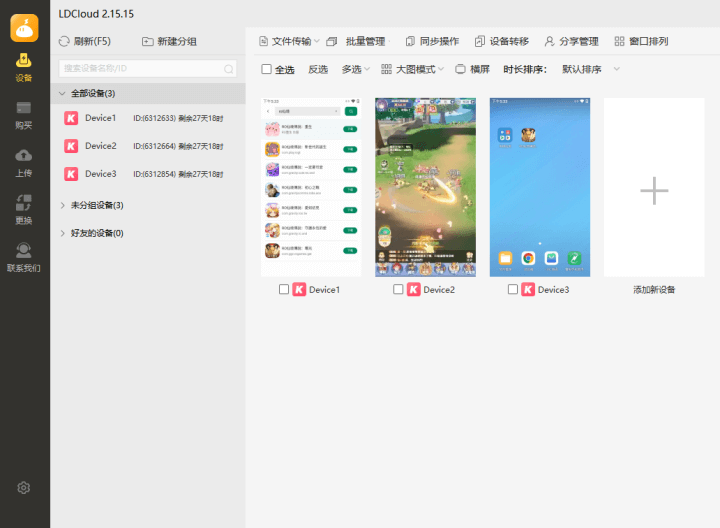720x528 pixels.
Task: Open the 批量管理 menu
Action: coord(365,42)
